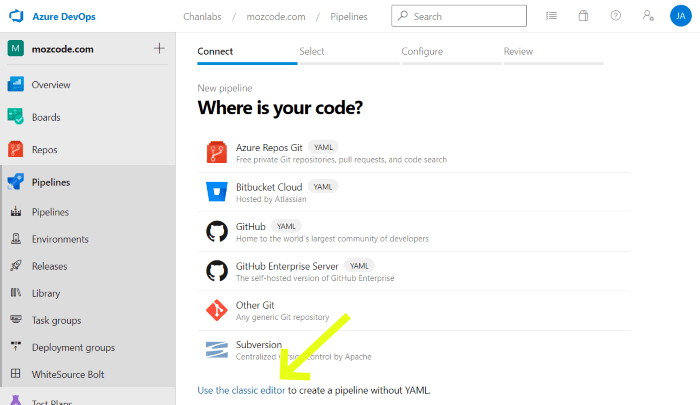Open Environments in the Pipelines menu
Image resolution: width=700 pixels, height=405 pixels.
pos(60,239)
